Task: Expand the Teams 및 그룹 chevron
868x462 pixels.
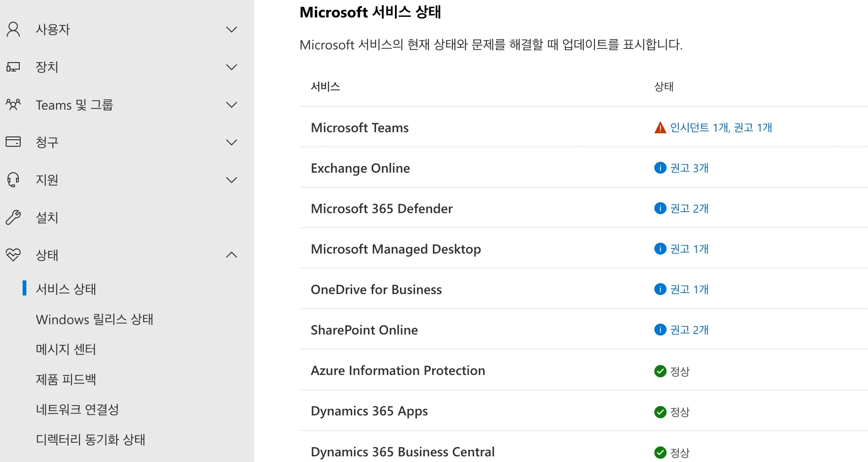Action: coord(231,105)
